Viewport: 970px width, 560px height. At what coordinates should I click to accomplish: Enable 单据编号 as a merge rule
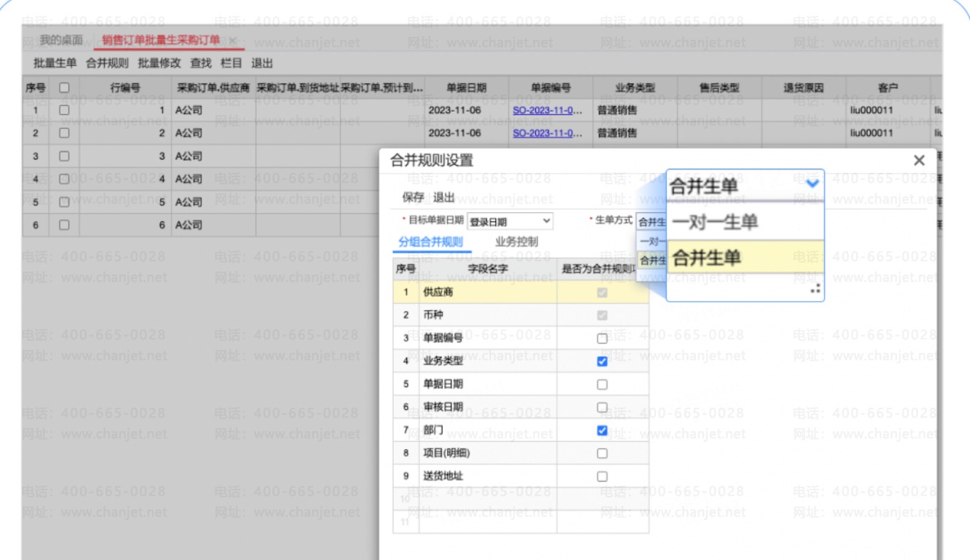[x=602, y=339]
